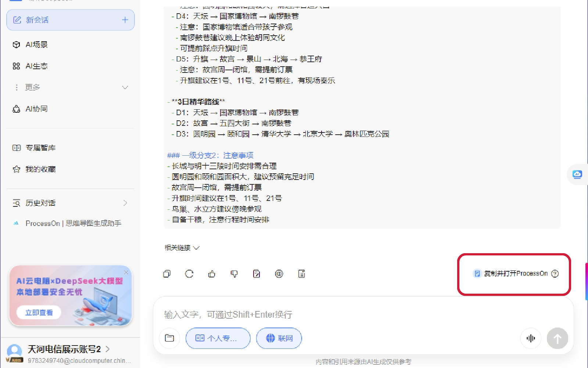Click 圆明园和颐和园面积大 note line

click(x=243, y=177)
